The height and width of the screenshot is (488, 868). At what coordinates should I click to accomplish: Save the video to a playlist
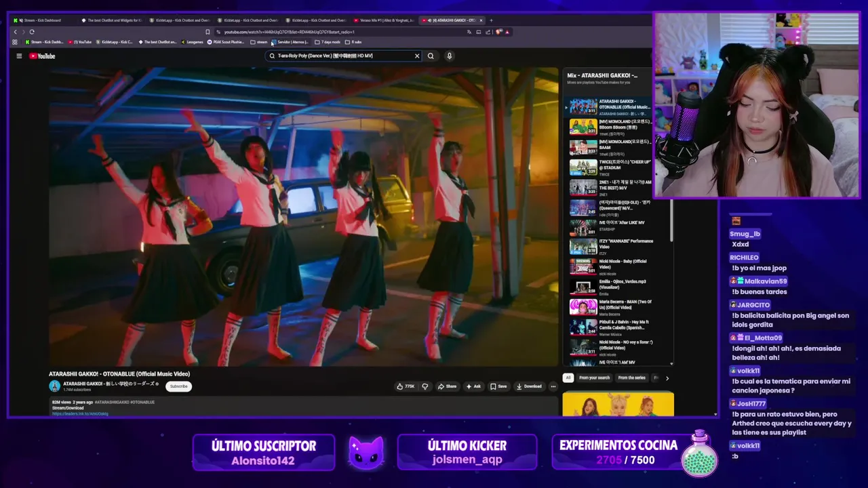pyautogui.click(x=498, y=386)
